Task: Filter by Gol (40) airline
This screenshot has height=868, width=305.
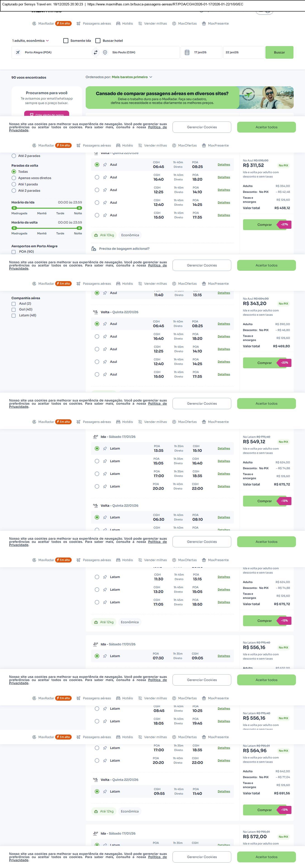Action: tap(14, 310)
